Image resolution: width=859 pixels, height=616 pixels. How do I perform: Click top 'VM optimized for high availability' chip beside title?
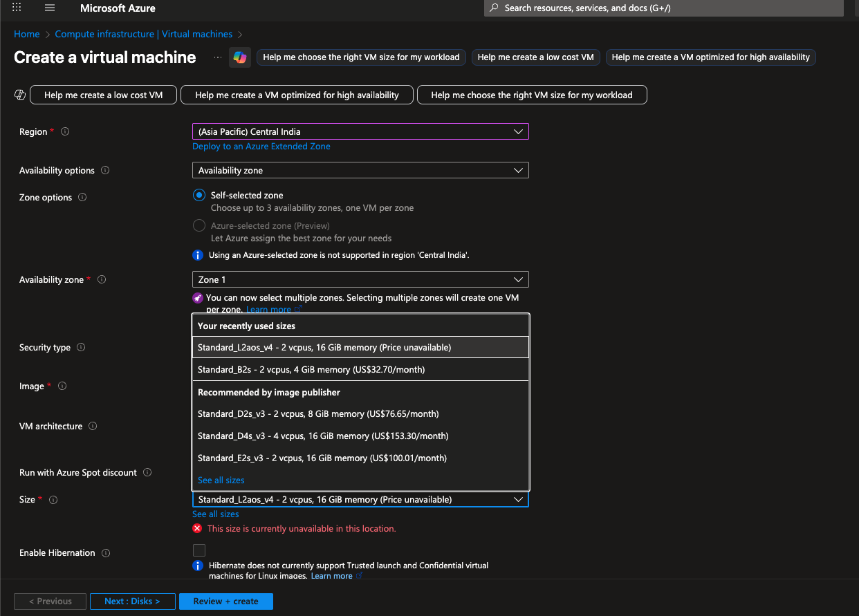coord(711,57)
